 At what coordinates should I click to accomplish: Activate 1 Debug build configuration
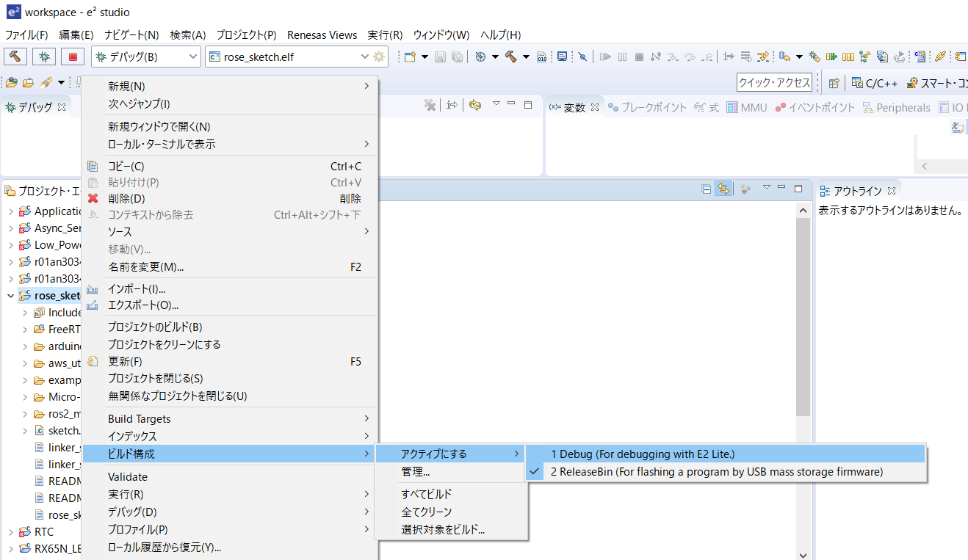[x=726, y=454]
